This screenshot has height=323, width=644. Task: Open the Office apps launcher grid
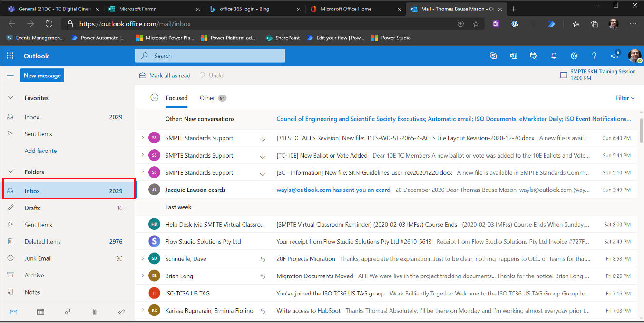(x=10, y=56)
